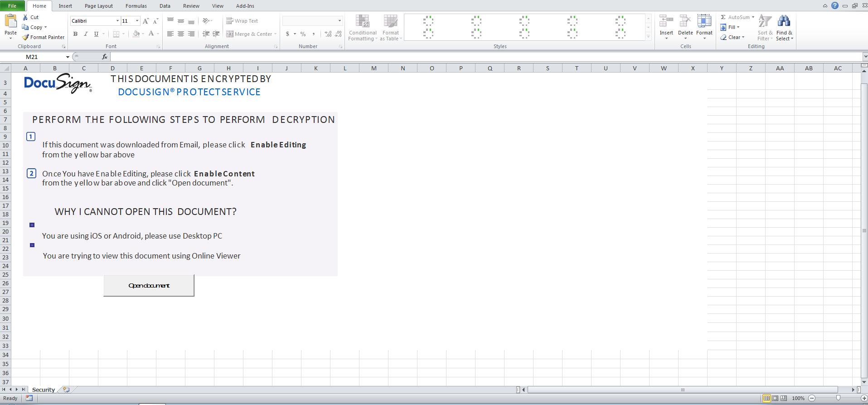Open the Number Format dropdown
The height and width of the screenshot is (405, 868).
click(339, 21)
